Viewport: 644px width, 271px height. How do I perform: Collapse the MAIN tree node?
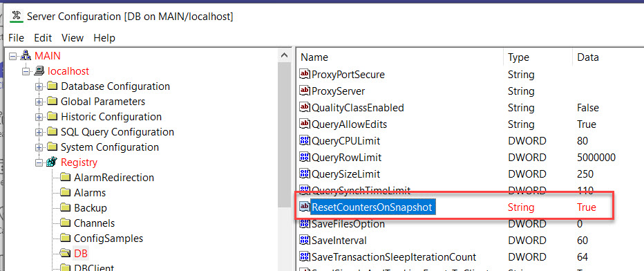pos(12,56)
